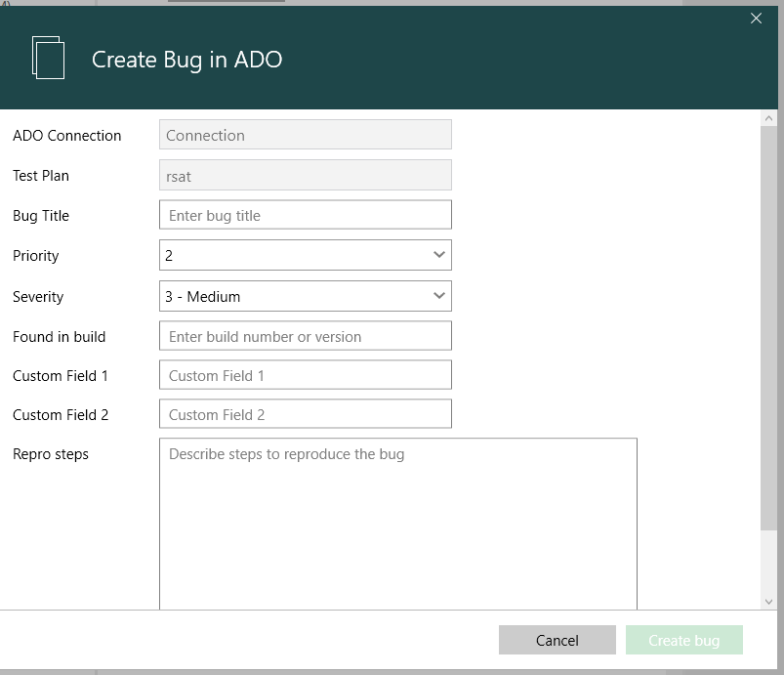Screen dimensions: 784x675
Task: Click the Found in build field
Action: coord(304,335)
